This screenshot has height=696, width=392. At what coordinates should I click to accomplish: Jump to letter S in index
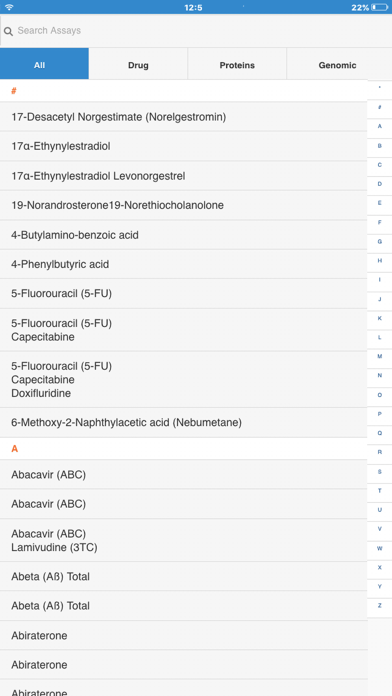click(x=380, y=471)
